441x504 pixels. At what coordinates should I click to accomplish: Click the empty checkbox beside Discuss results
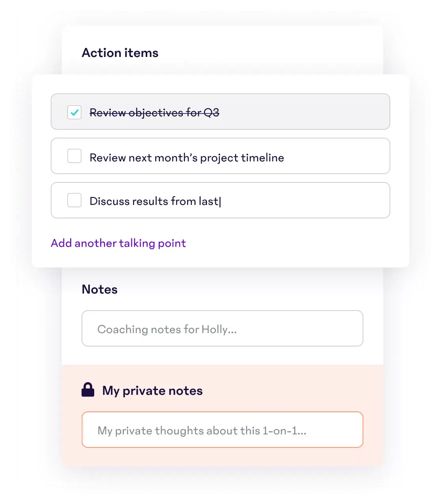click(74, 201)
